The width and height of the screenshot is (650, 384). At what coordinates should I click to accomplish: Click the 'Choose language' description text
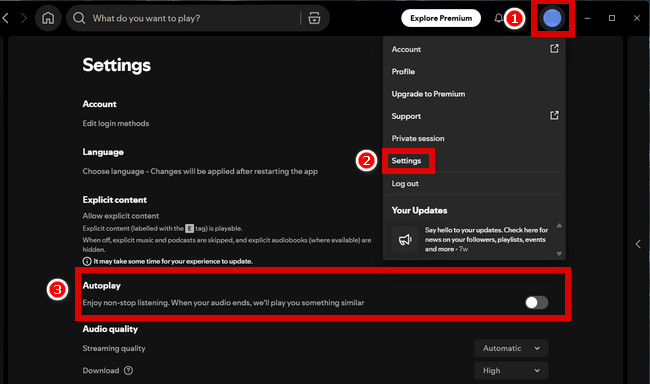pos(200,171)
